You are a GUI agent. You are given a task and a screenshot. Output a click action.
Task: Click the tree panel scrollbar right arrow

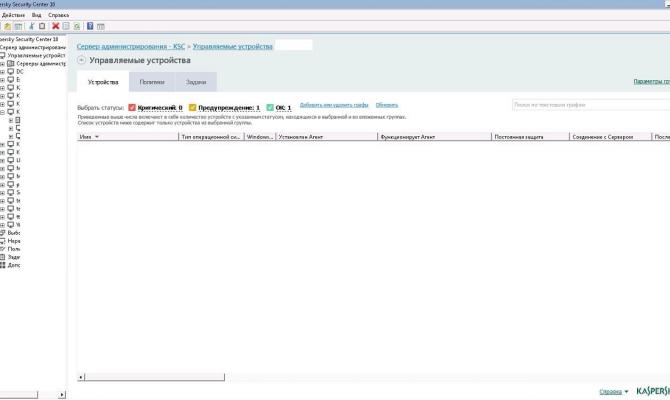coord(62,394)
